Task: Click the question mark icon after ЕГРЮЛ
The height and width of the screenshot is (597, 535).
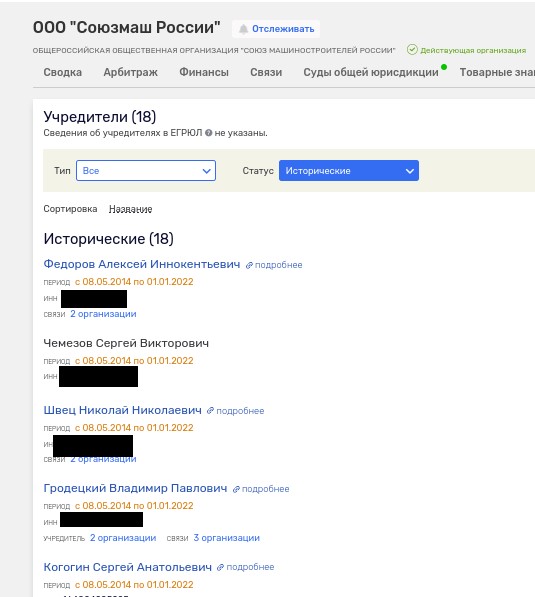Action: [208, 133]
